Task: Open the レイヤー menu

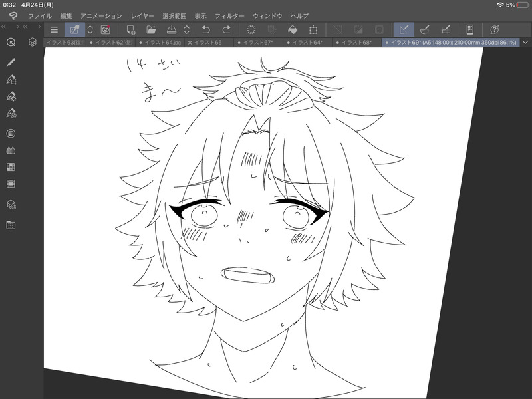Action: [x=142, y=16]
